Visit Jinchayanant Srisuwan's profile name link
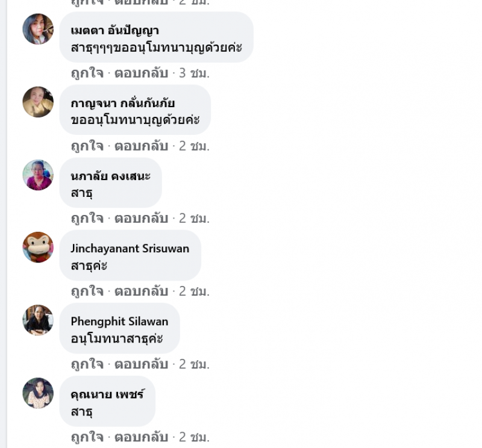The width and height of the screenshot is (482, 448). click(x=130, y=249)
